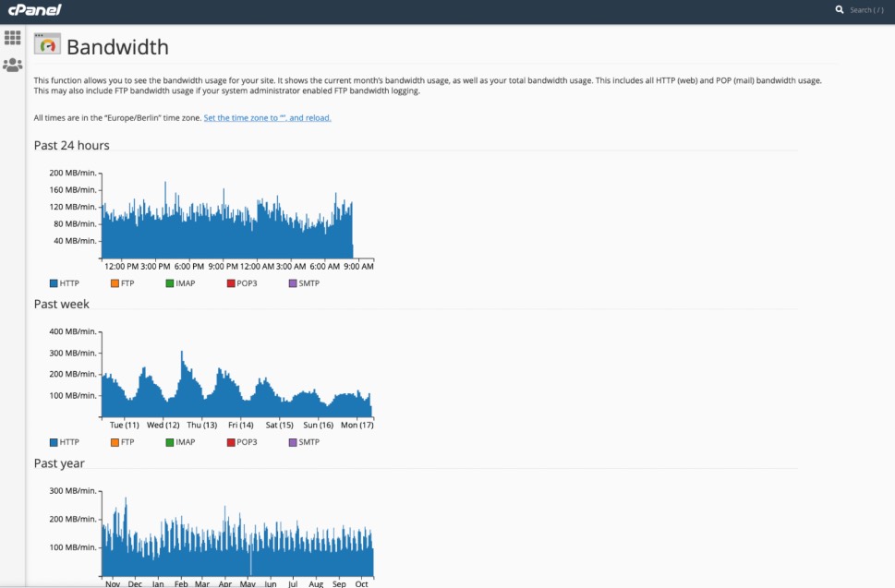Open the apps grid icon in the sidebar

coord(12,37)
